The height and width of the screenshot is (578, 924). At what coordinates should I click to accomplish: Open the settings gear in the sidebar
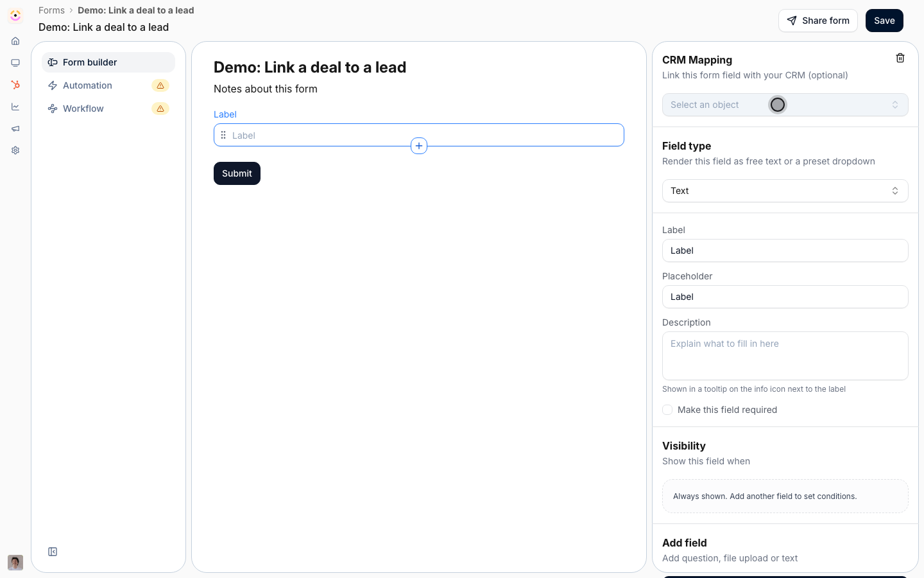[x=15, y=150]
